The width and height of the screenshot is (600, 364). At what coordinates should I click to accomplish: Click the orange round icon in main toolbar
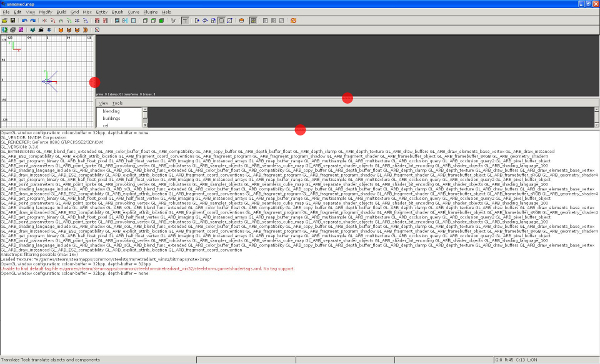(241, 21)
